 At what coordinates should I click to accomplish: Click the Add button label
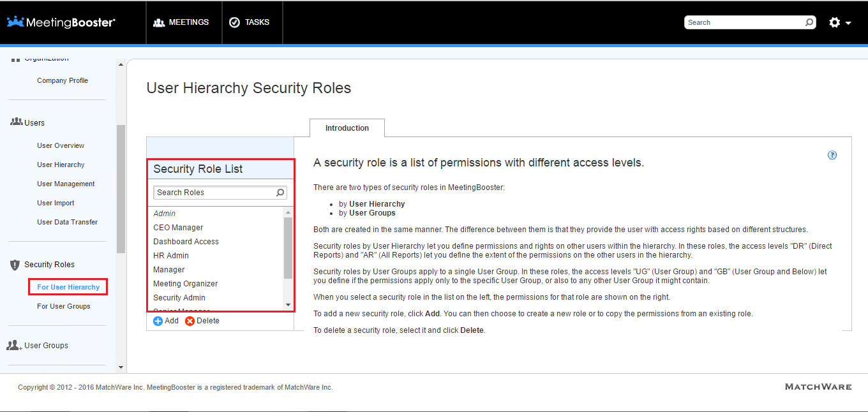(x=172, y=321)
